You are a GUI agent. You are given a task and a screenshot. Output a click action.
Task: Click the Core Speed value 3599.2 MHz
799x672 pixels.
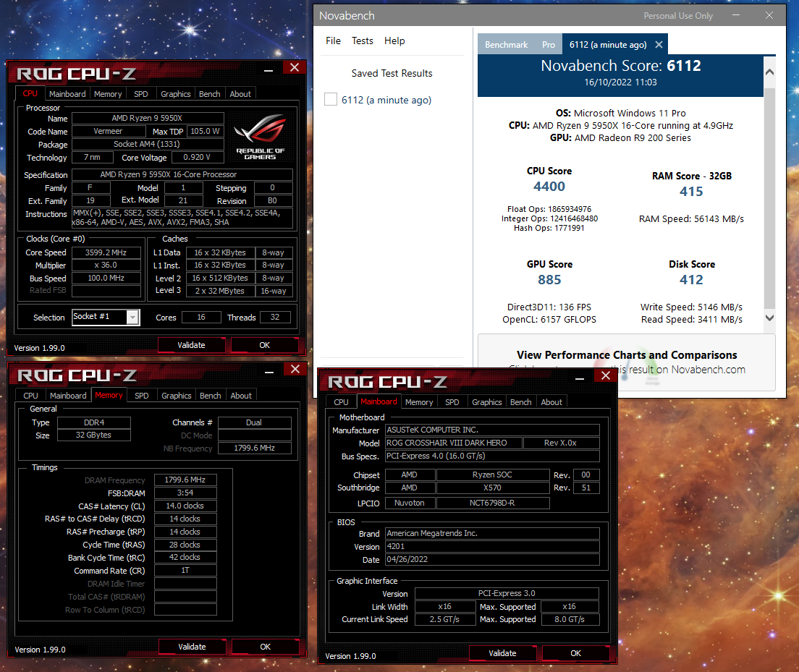click(x=106, y=252)
